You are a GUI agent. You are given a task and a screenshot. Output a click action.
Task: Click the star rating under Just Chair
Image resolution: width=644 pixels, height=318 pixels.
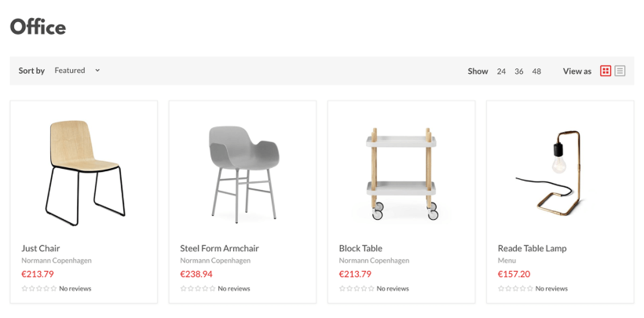pyautogui.click(x=39, y=288)
